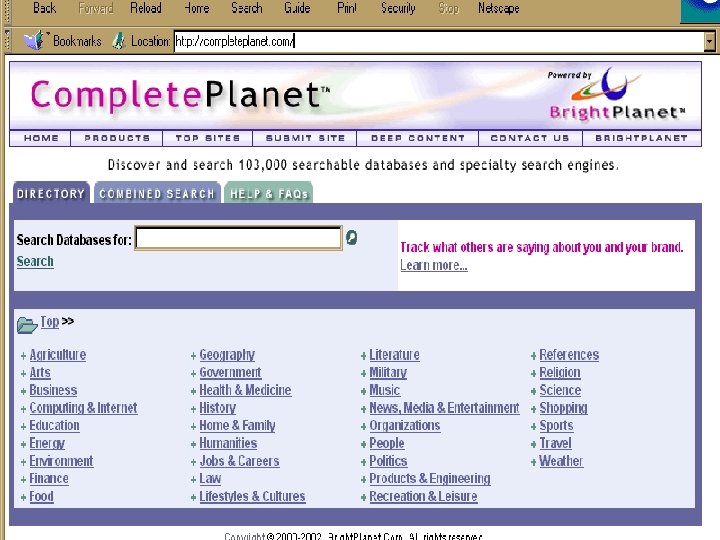720x540 pixels.
Task: Open the Environment category link
Action: coord(61,461)
